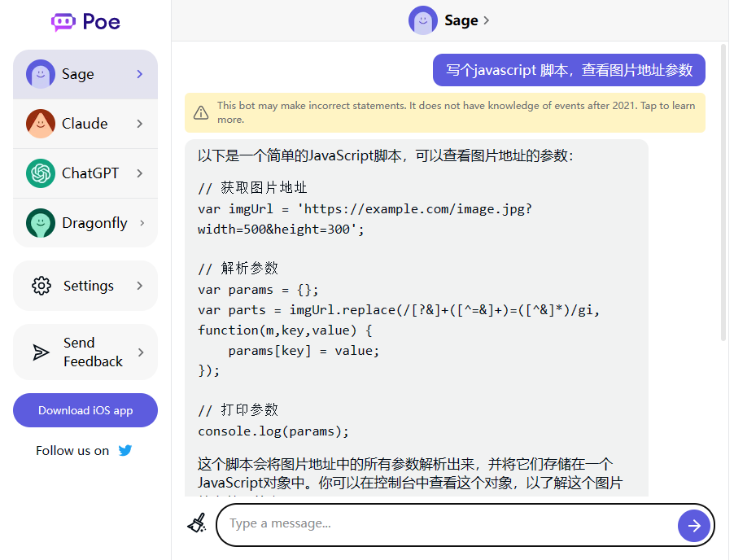The height and width of the screenshot is (560, 734).
Task: Click the line function(m,key,value) {
Action: (285, 330)
